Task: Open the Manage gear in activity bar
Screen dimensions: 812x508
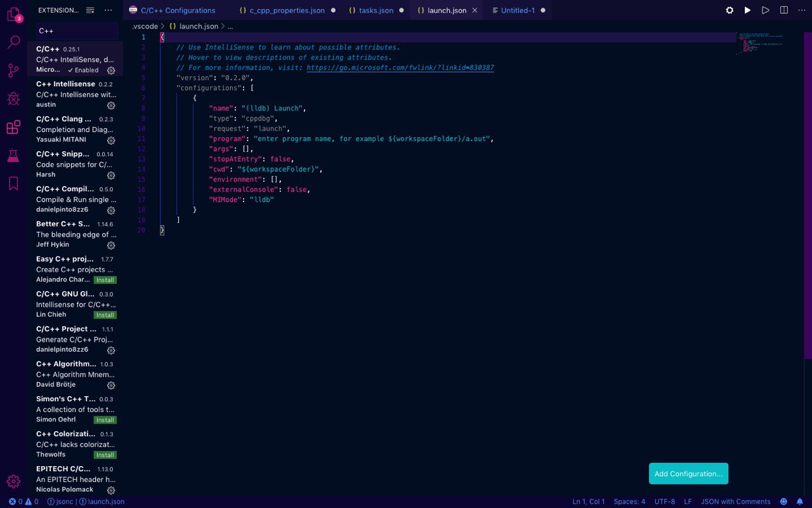Action: 13,482
